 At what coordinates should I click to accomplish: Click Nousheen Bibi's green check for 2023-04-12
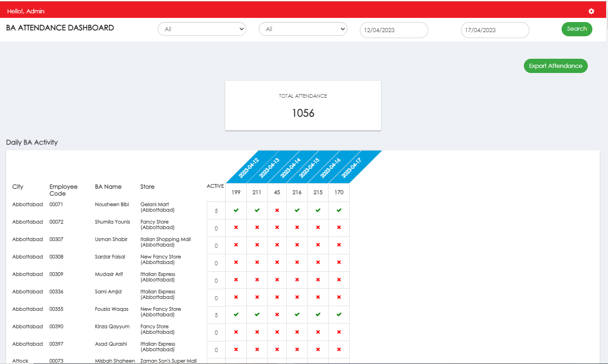point(236,210)
